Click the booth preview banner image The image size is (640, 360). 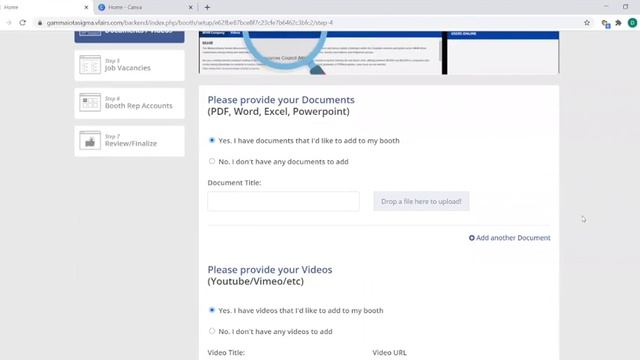tap(379, 53)
